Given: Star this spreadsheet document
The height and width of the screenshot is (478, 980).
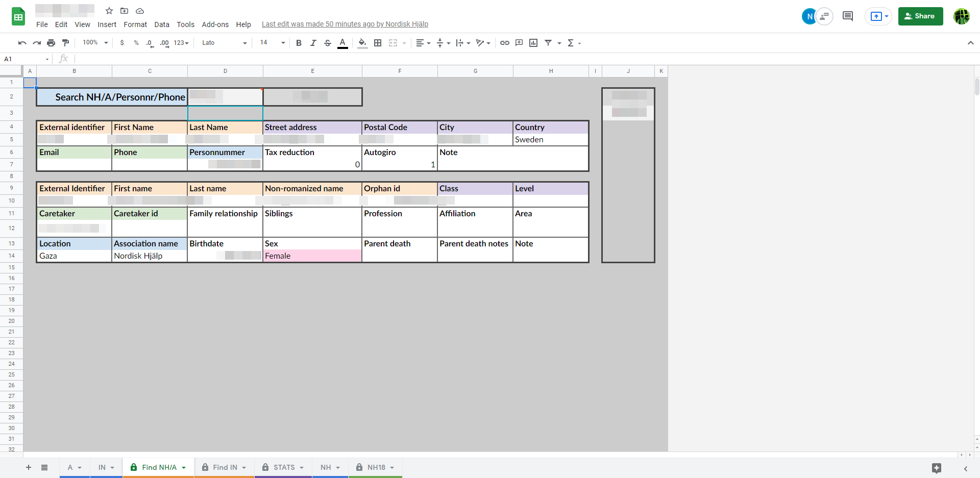Looking at the screenshot, I should click(x=109, y=11).
